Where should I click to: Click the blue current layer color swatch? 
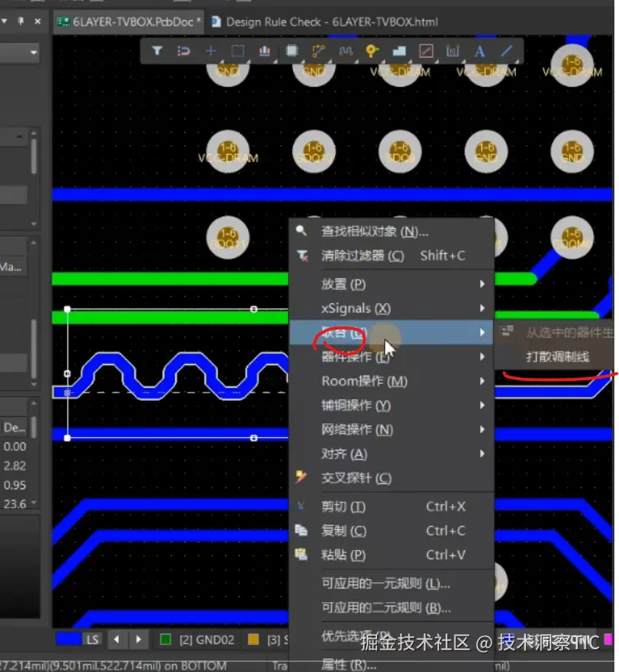68,640
